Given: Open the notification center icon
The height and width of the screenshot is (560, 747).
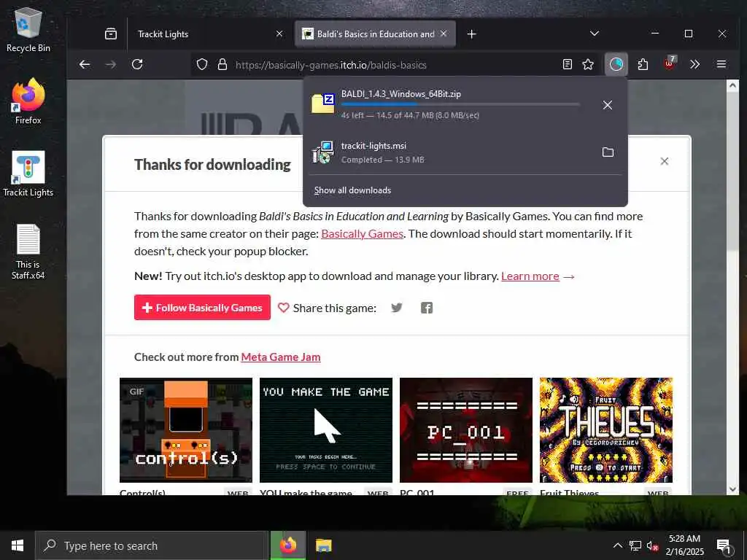Looking at the screenshot, I should coord(724,545).
